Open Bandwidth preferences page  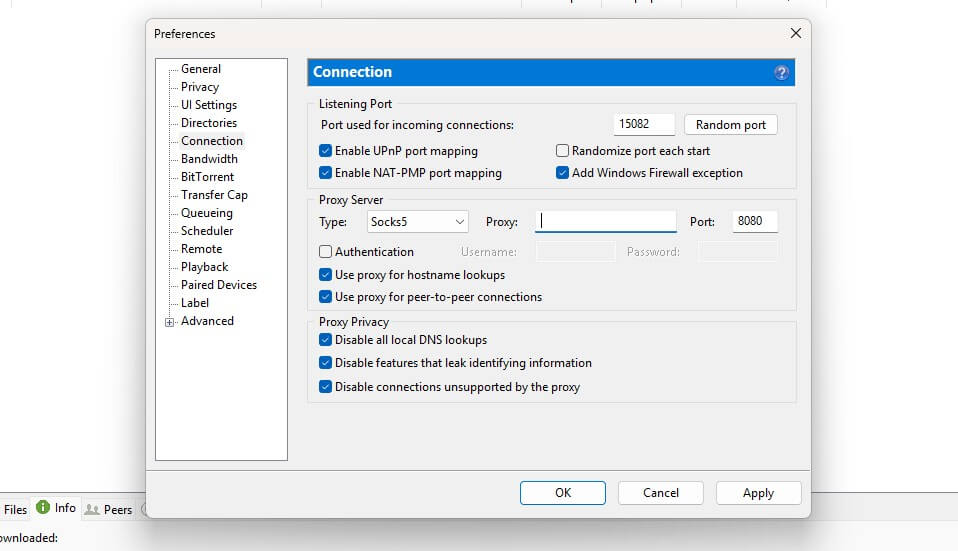pos(210,159)
